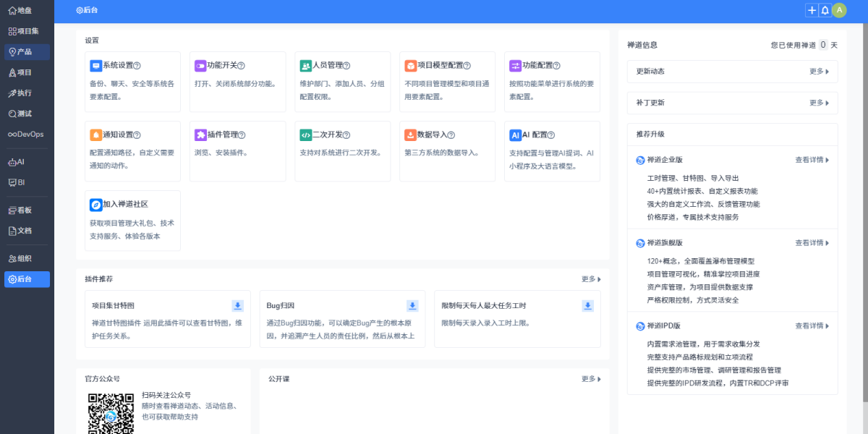The width and height of the screenshot is (868, 434).
Task: Open the 系统设置 settings card icon
Action: [x=95, y=66]
